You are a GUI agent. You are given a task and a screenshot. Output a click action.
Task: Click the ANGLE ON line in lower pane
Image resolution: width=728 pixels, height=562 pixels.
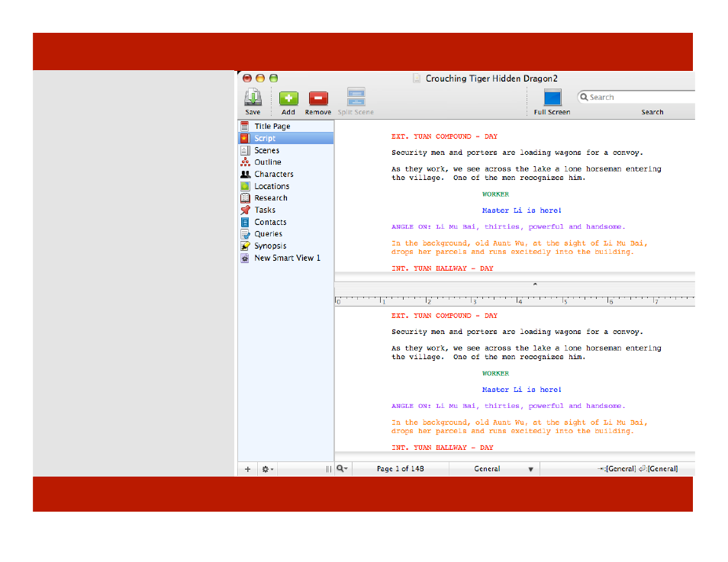point(508,406)
